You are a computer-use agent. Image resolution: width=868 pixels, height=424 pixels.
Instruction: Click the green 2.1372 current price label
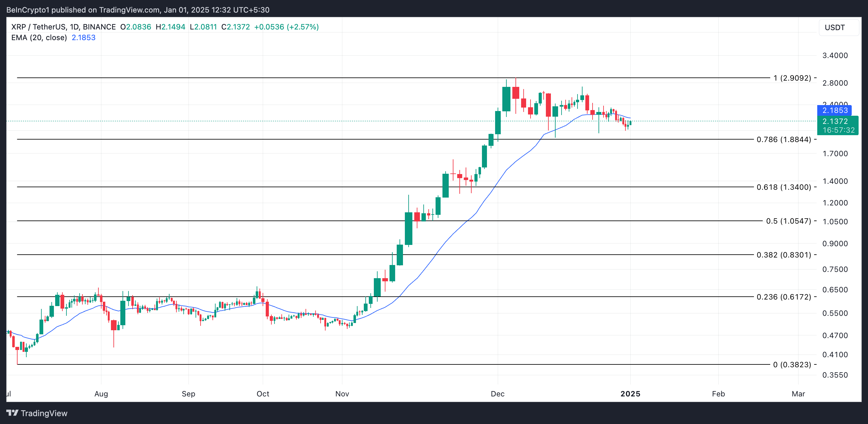pyautogui.click(x=838, y=125)
